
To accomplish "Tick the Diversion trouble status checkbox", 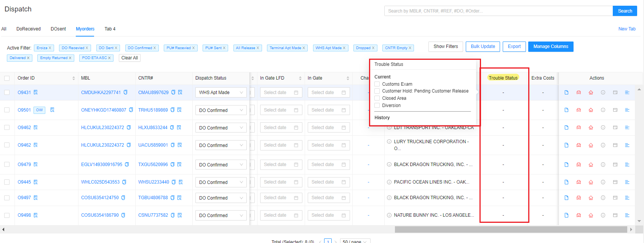I will coord(377,106).
